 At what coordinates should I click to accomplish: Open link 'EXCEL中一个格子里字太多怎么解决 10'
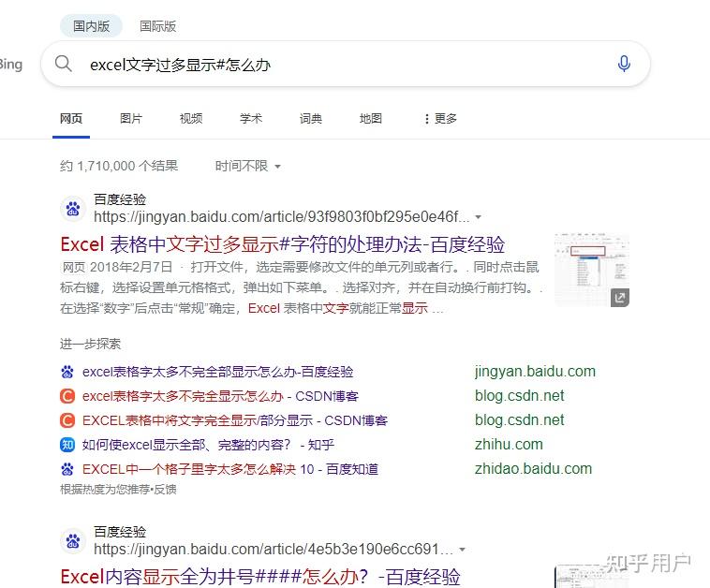pos(230,469)
